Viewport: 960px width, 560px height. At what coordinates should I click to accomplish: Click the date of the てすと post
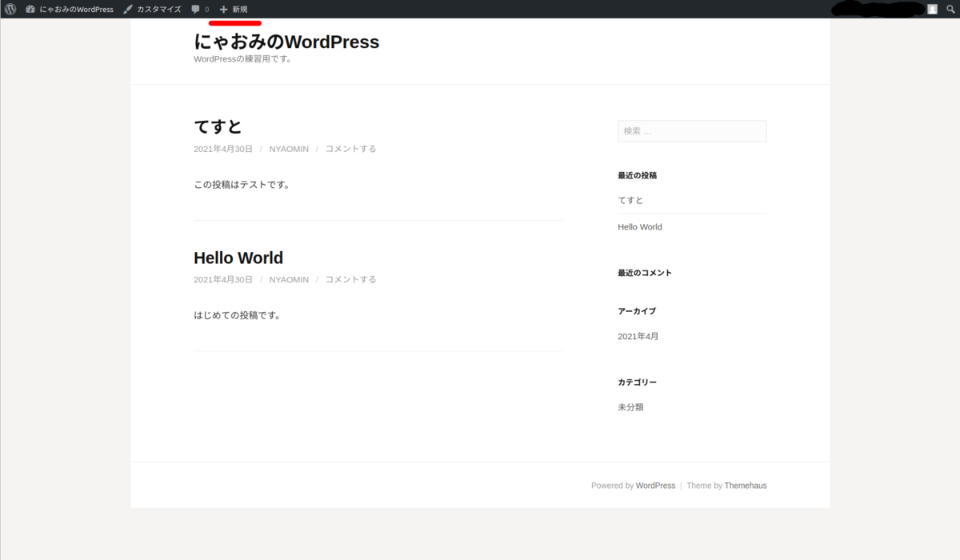point(223,149)
